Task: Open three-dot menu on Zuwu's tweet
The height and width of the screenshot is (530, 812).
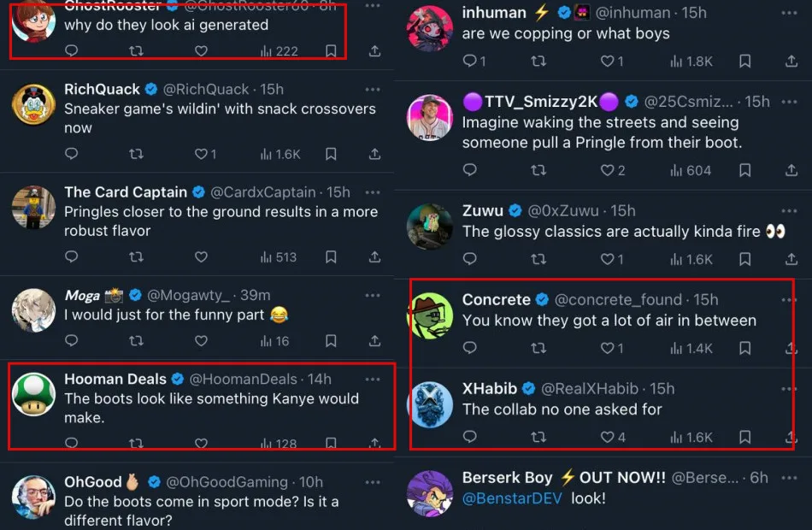Action: click(790, 211)
